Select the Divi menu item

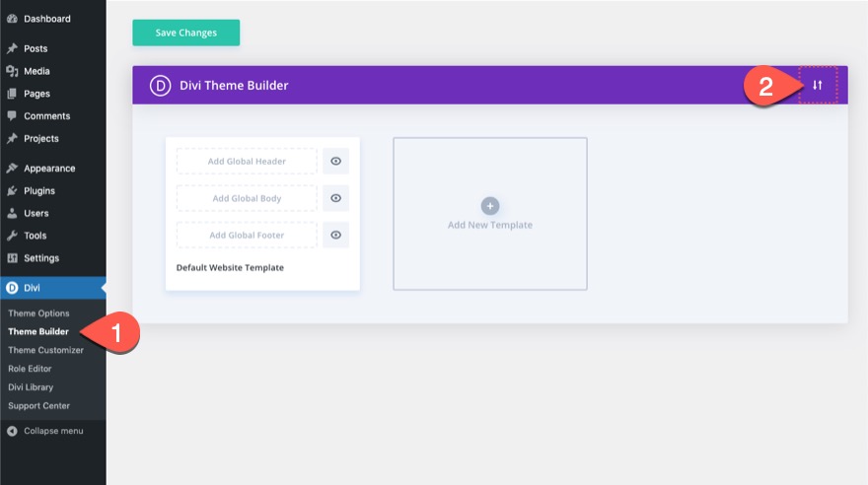pyautogui.click(x=53, y=288)
